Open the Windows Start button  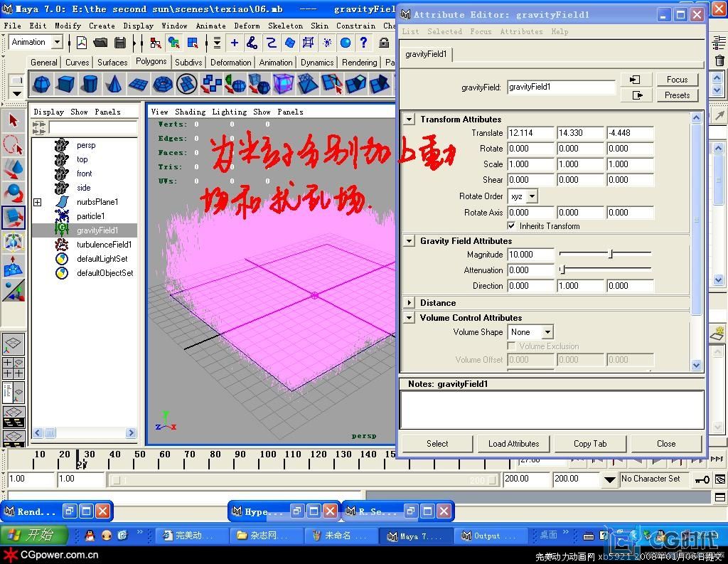[x=34, y=536]
